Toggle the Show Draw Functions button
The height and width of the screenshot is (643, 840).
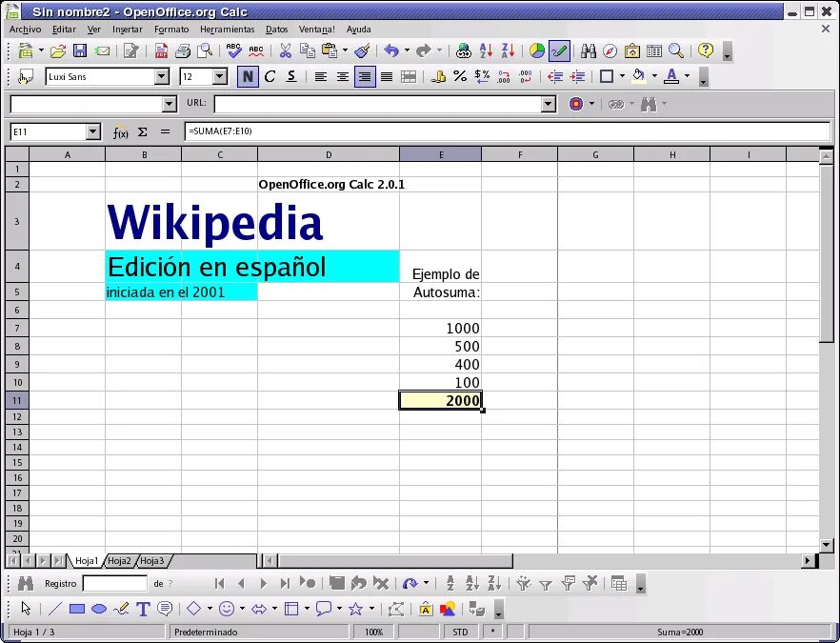(559, 50)
